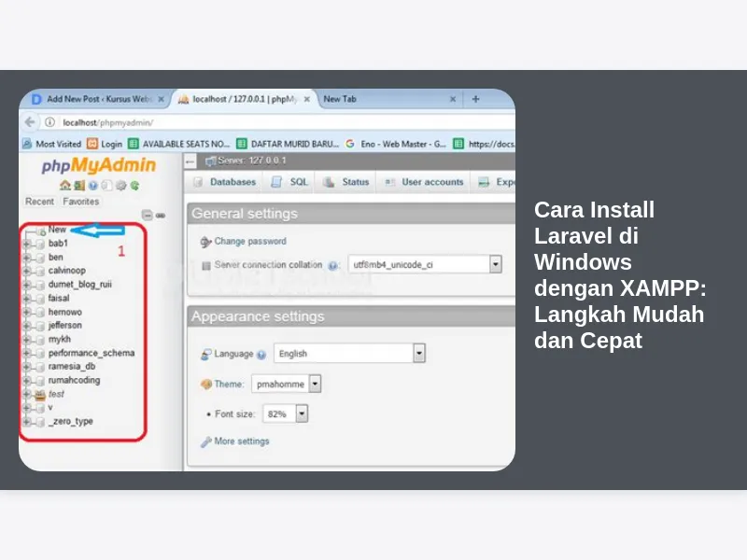This screenshot has height=560, width=747.
Task: Expand the faisal database node
Action: [x=27, y=299]
